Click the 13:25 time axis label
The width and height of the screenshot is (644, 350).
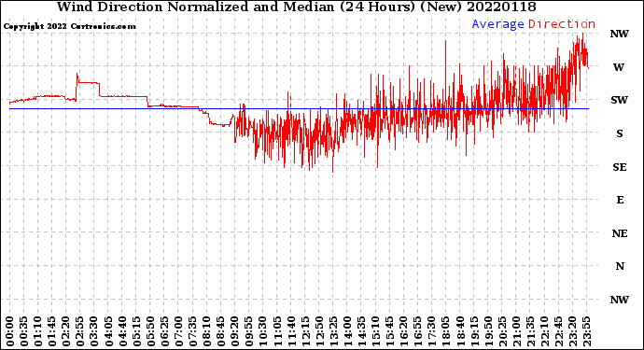333,331
